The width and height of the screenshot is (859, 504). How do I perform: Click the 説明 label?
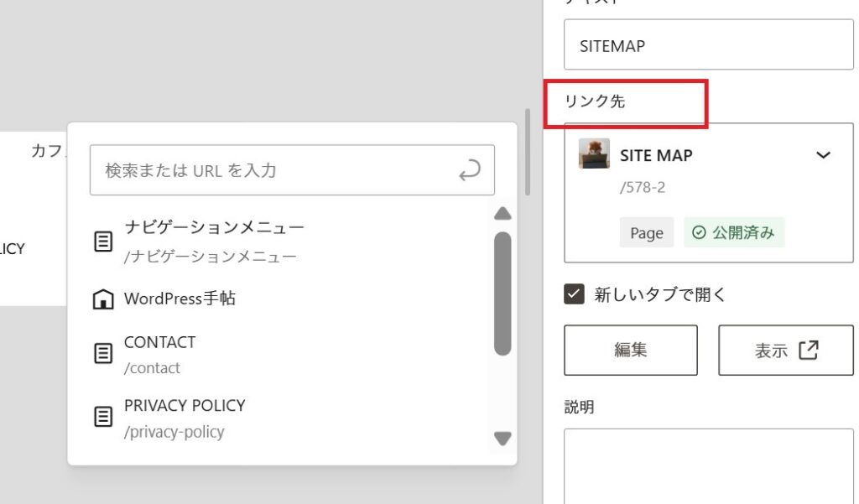pyautogui.click(x=579, y=407)
